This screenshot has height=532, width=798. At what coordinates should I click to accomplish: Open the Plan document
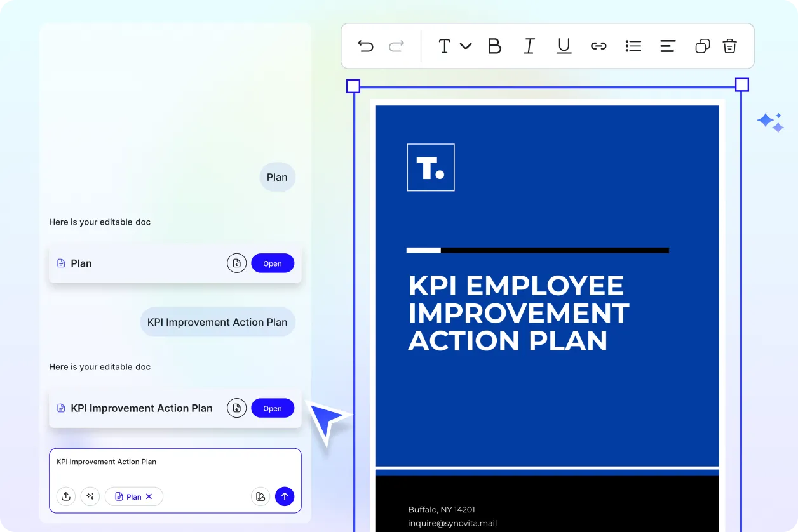coord(273,263)
